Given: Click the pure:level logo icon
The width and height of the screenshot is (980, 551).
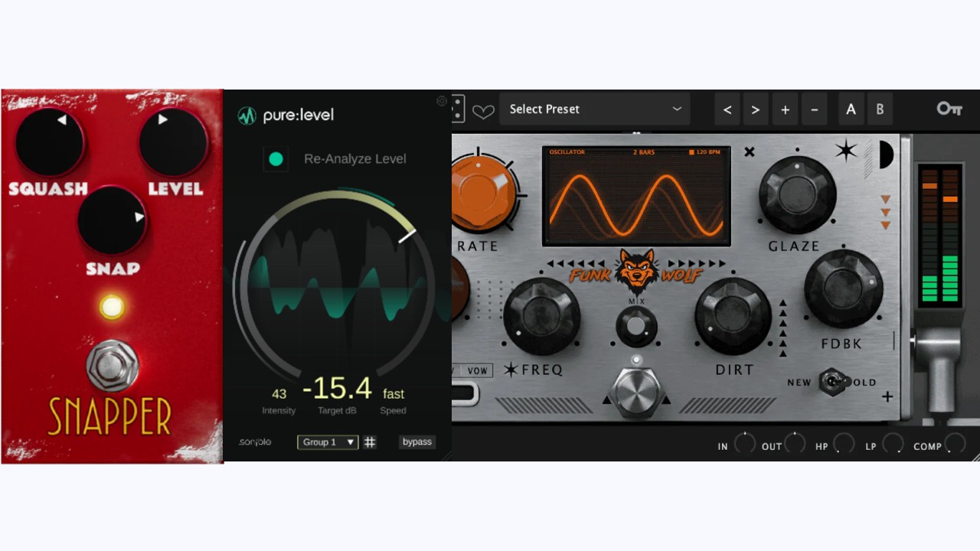Looking at the screenshot, I should click(247, 116).
